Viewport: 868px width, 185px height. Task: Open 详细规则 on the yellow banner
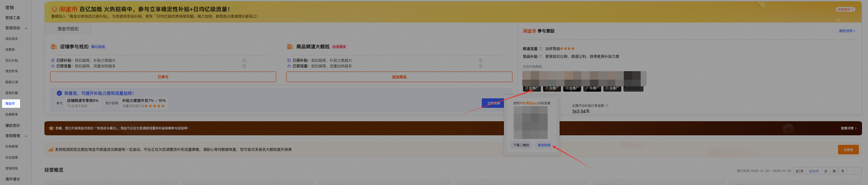point(845,10)
